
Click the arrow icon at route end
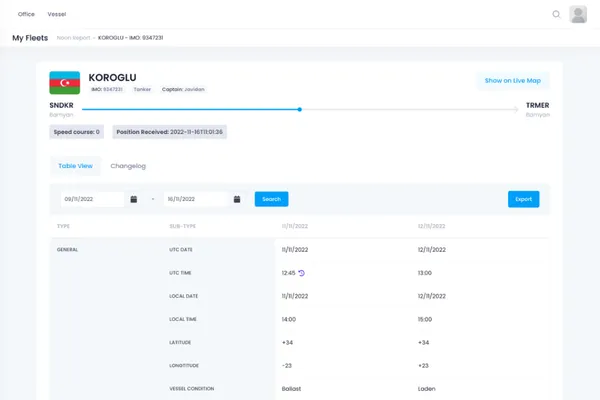point(516,109)
